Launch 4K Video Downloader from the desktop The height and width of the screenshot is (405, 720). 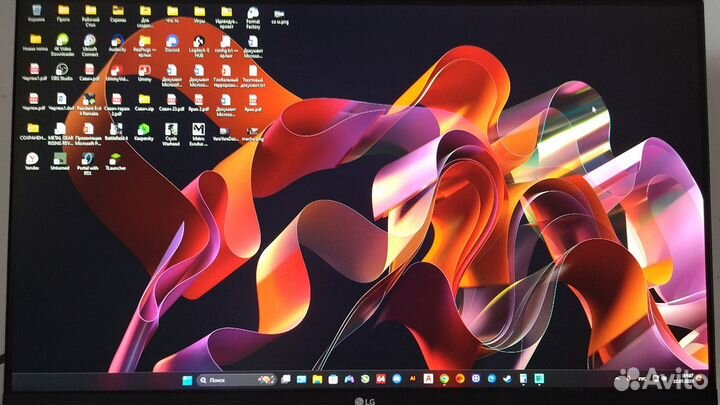(x=61, y=40)
